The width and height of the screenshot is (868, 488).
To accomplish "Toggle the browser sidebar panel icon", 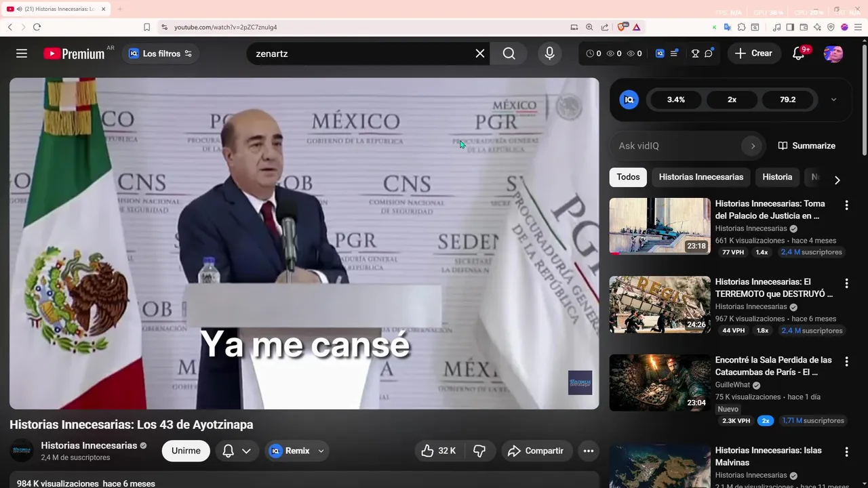I will tap(790, 27).
